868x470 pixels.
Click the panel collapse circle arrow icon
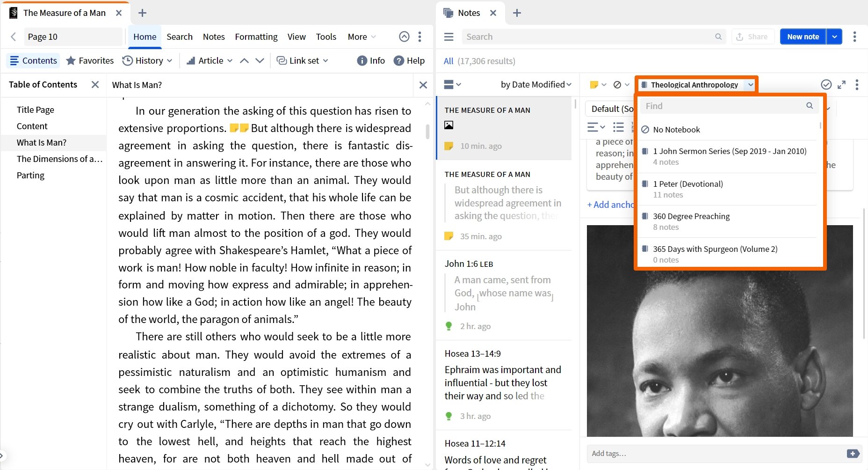[404, 37]
